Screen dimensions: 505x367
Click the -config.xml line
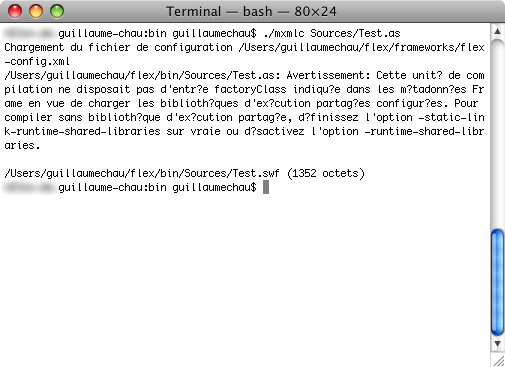(x=37, y=61)
